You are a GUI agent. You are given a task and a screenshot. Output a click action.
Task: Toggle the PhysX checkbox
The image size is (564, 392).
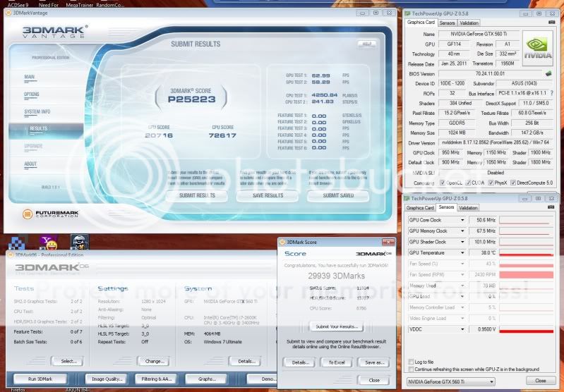[x=491, y=183]
